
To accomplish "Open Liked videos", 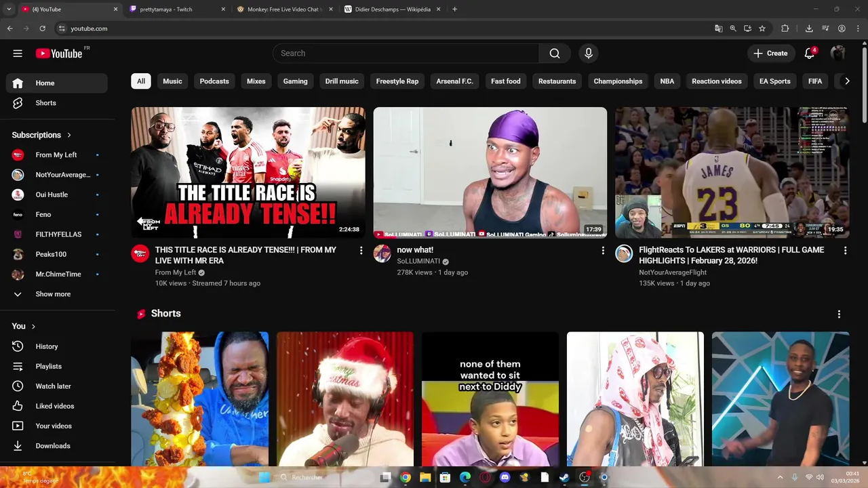I will 57,406.
